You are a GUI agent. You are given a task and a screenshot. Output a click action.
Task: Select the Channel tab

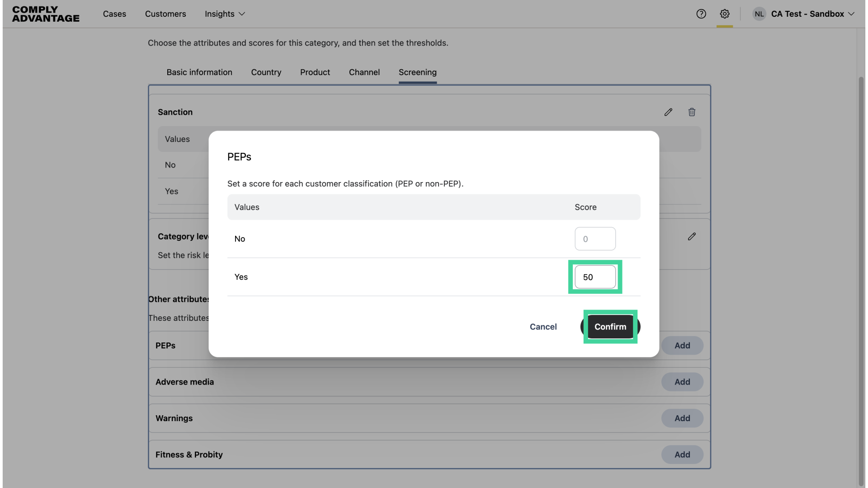click(364, 72)
